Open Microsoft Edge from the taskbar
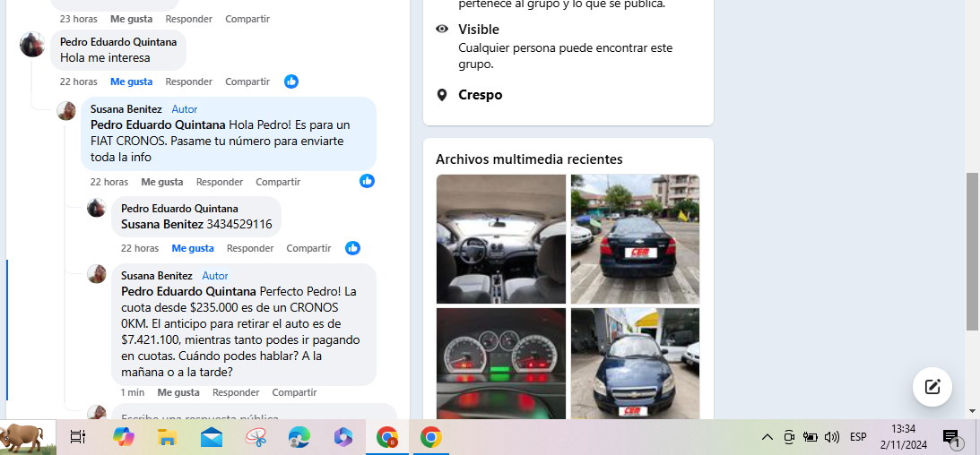Viewport: 980px width, 455px height. pos(299,437)
